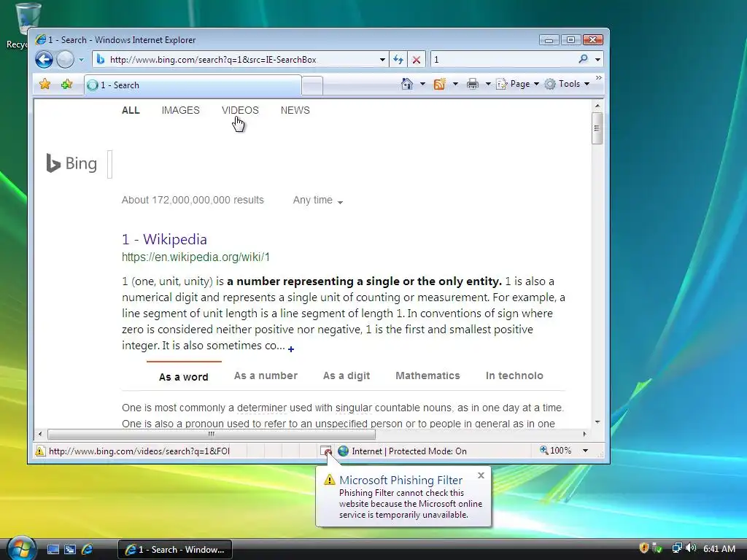Screen dimensions: 747x560
Task: Click the Bing favicon in address bar
Action: 100,60
